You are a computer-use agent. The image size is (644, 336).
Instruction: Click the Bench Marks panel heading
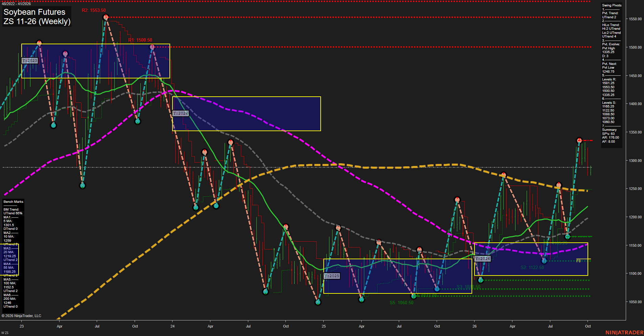tap(14, 202)
